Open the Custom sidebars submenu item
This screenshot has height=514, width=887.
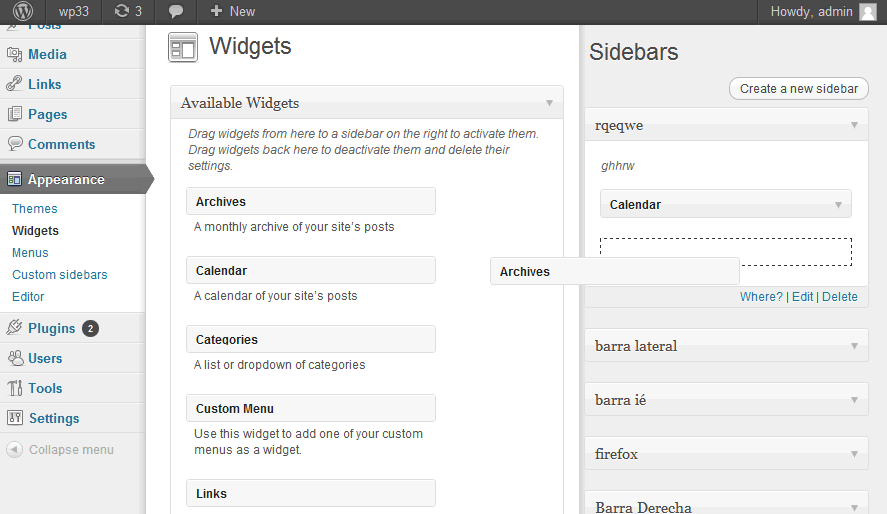pyautogui.click(x=59, y=275)
